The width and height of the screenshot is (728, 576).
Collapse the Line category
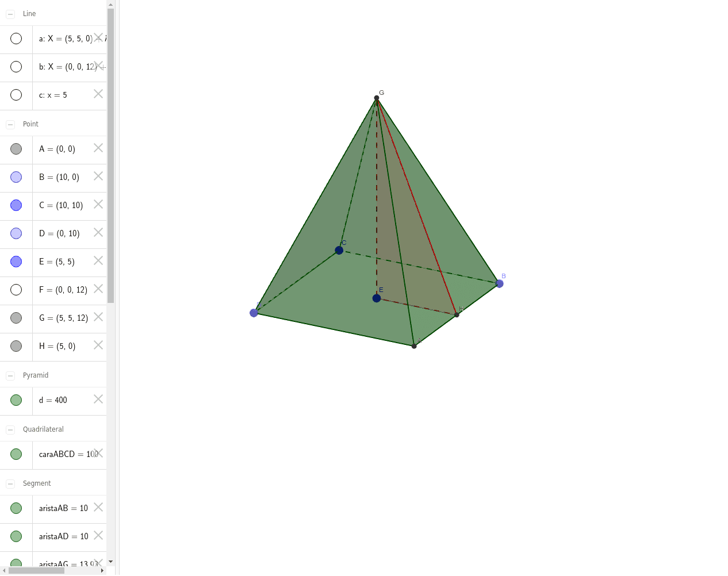pos(10,14)
